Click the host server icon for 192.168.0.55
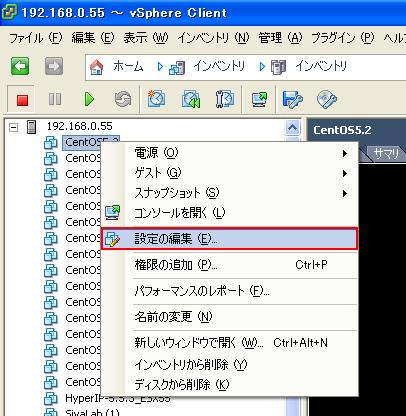The width and height of the screenshot is (406, 416). [31, 127]
